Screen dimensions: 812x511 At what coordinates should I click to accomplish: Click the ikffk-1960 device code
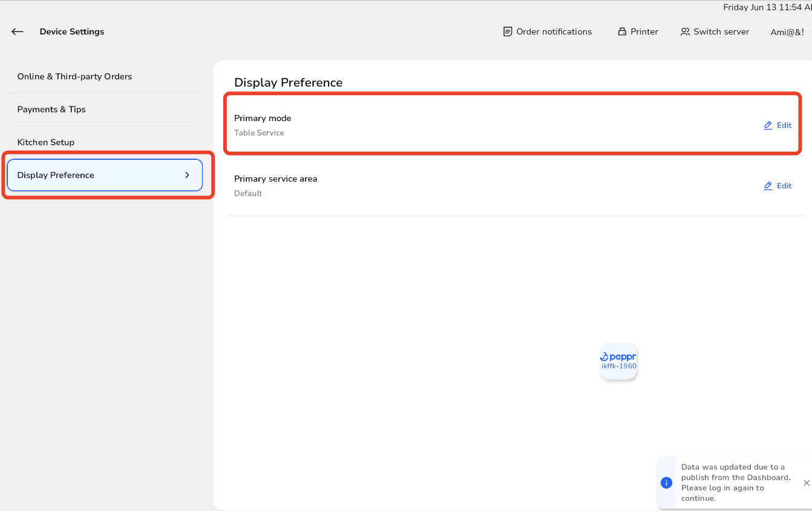[618, 366]
